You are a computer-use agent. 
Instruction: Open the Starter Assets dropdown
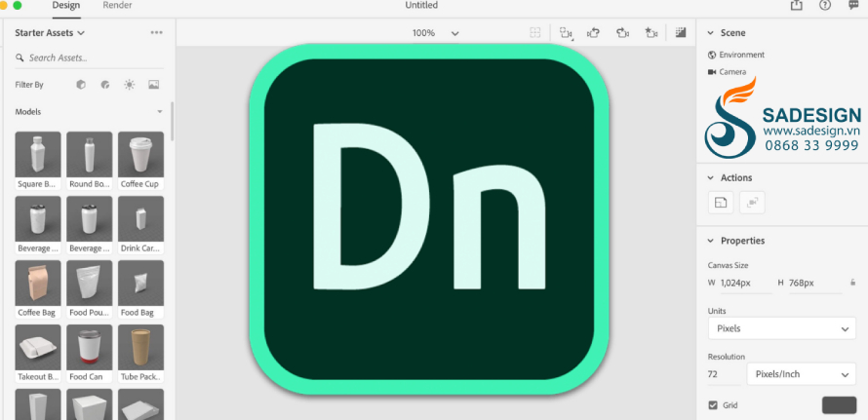[50, 33]
